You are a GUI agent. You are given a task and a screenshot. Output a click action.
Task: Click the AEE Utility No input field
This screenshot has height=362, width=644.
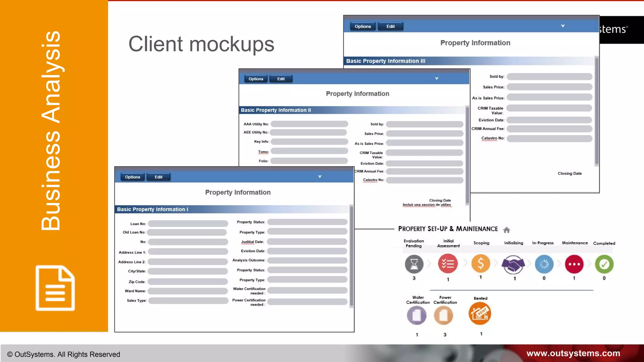click(308, 132)
